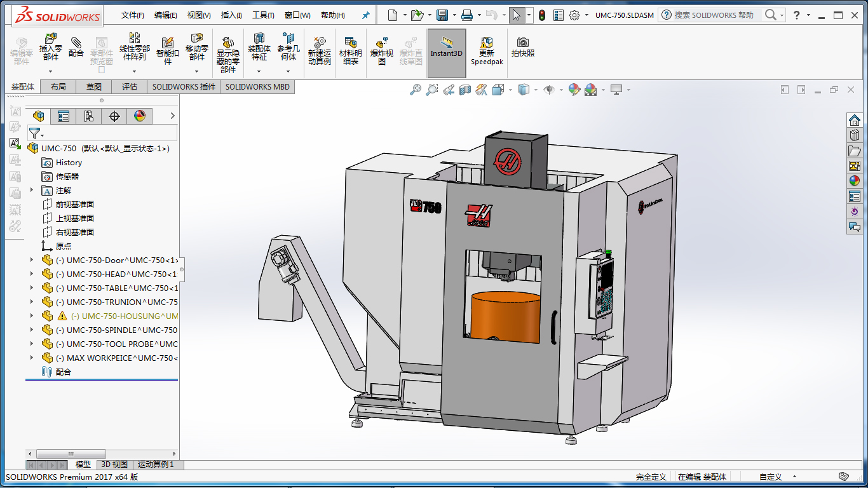Toggle the pin on the menu bar

coord(365,15)
